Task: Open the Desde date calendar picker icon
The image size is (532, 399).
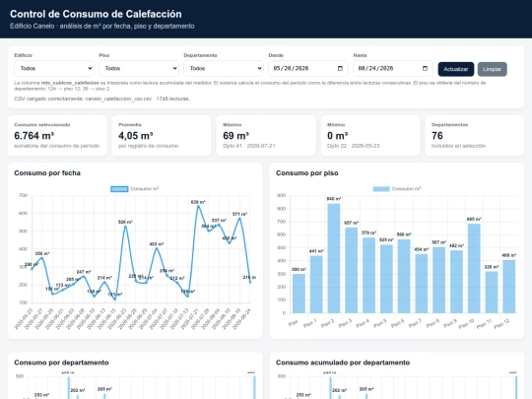Action: click(x=340, y=69)
